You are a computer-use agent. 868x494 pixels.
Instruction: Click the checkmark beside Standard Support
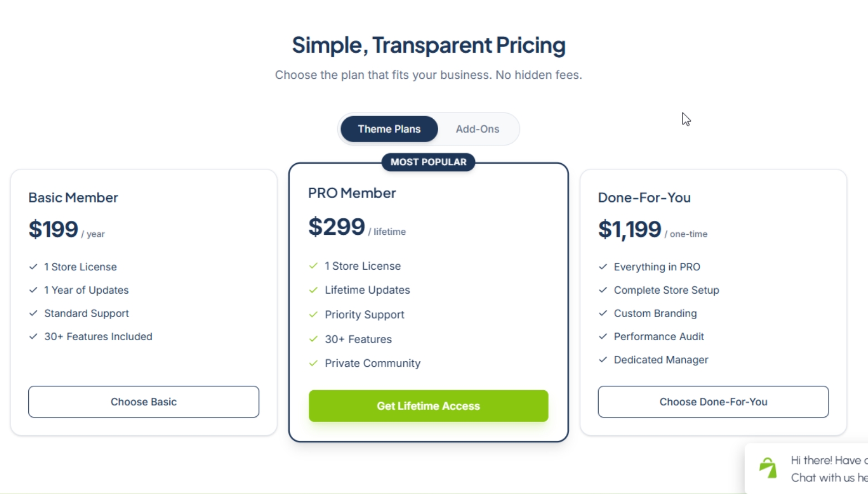pos(33,313)
